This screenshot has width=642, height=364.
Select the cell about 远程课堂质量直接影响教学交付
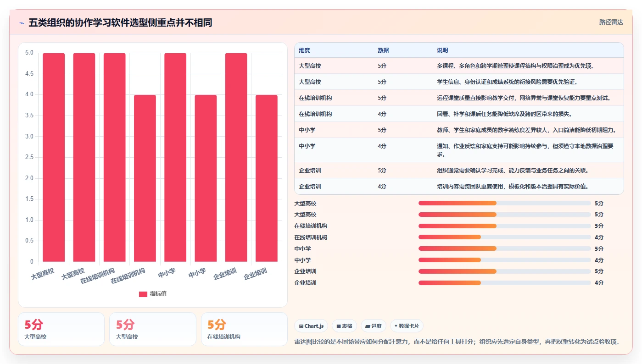tap(528, 98)
